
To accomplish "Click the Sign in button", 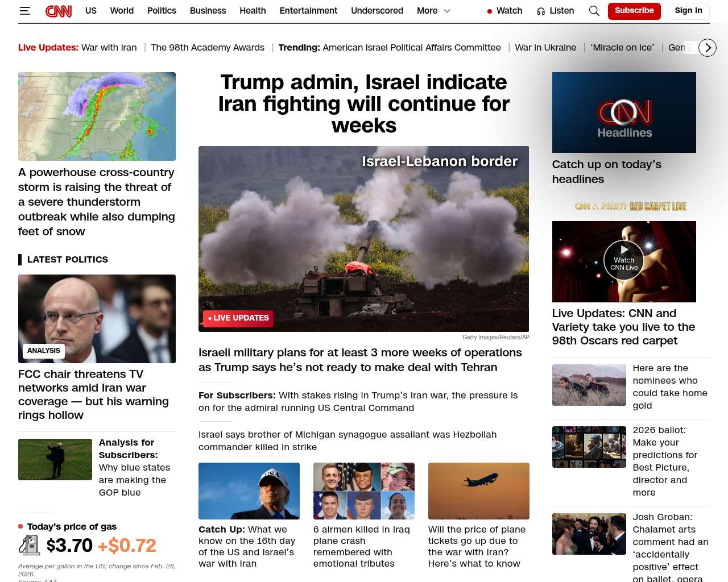I will coord(688,11).
